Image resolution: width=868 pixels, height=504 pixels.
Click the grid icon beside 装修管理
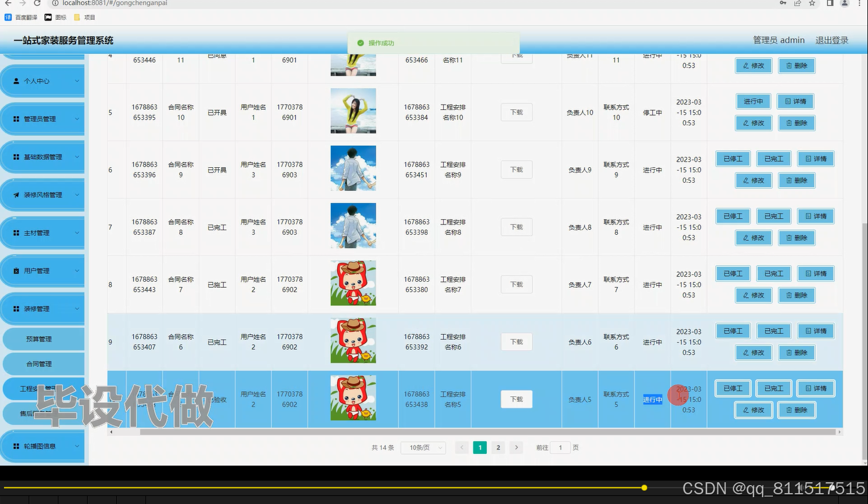(17, 309)
